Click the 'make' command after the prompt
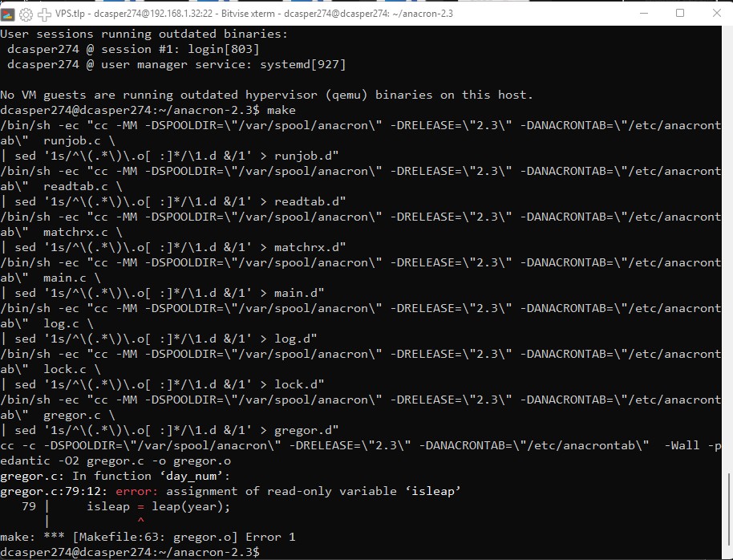The height and width of the screenshot is (560, 733). (x=281, y=110)
